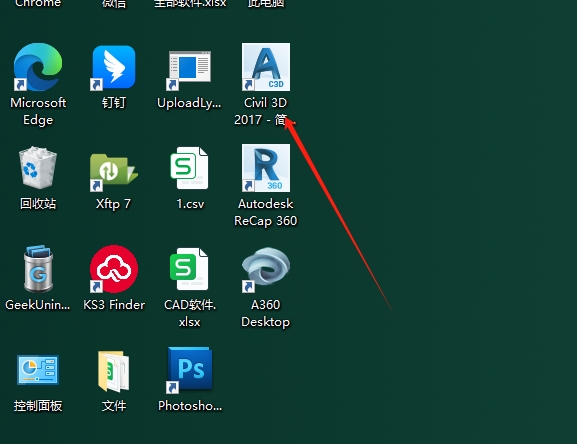Launch the DingTalk (钉钉) shortcut
This screenshot has height=444, width=577.
[114, 67]
